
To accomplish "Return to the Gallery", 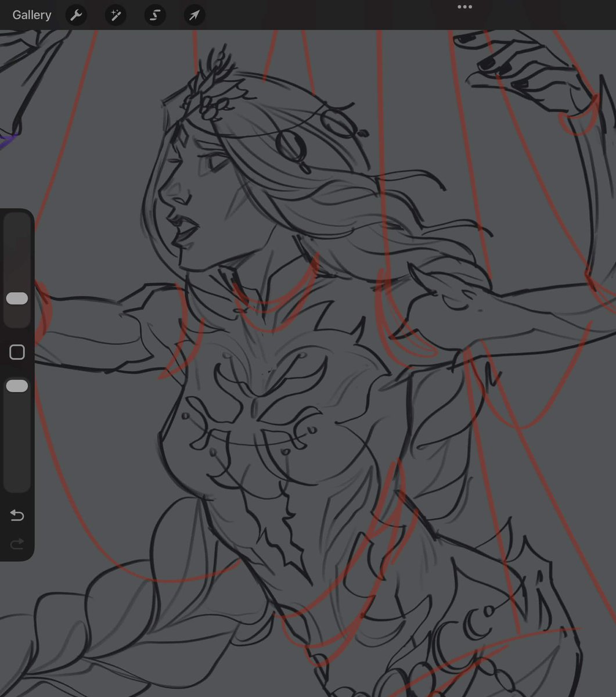I will click(x=32, y=15).
